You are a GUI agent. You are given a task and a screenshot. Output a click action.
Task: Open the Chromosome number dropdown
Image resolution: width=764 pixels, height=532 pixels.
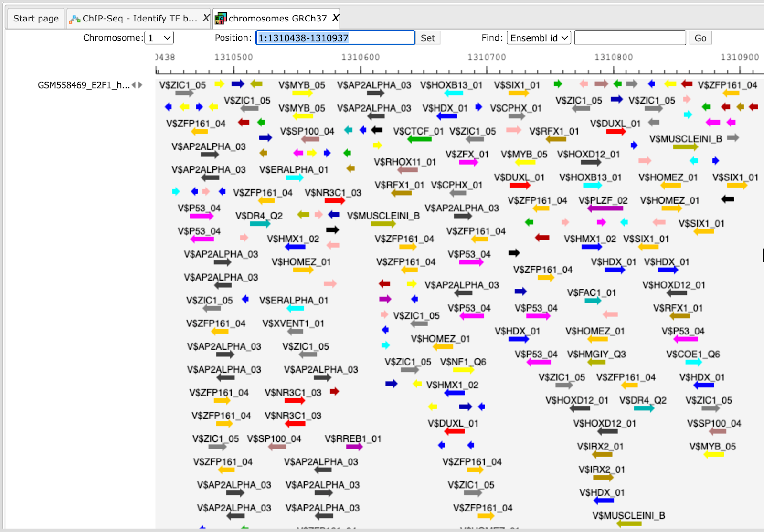pos(159,38)
